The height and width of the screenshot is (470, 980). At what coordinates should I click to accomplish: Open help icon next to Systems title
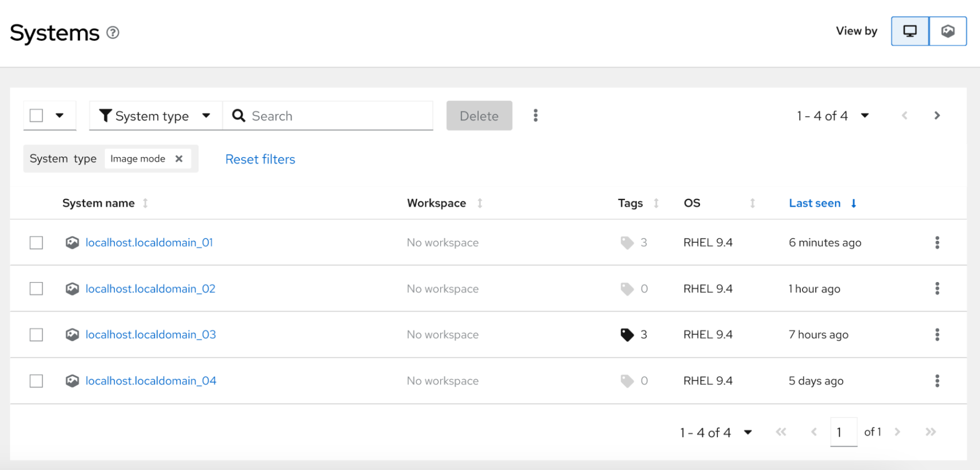click(x=113, y=32)
